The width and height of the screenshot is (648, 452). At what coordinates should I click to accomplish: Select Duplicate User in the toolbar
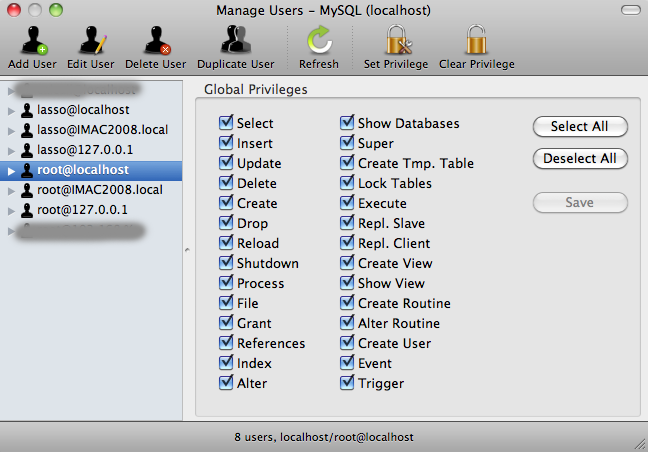tap(236, 40)
